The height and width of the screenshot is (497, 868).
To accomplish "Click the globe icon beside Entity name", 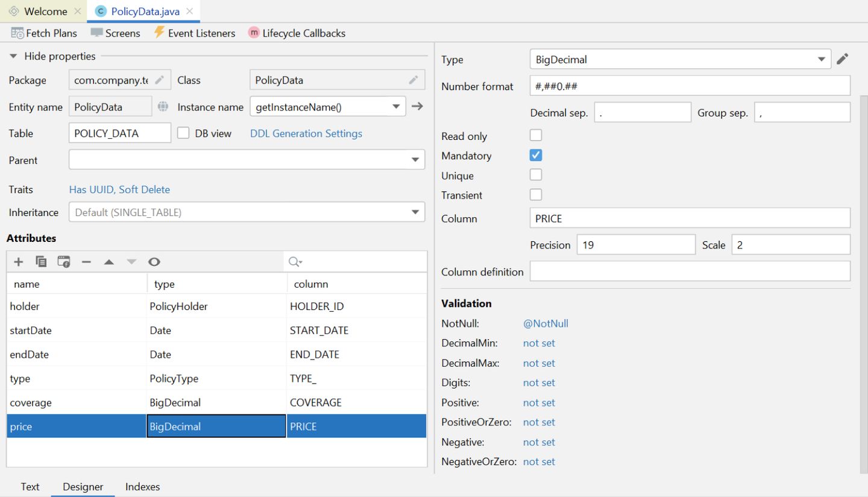I will [163, 107].
